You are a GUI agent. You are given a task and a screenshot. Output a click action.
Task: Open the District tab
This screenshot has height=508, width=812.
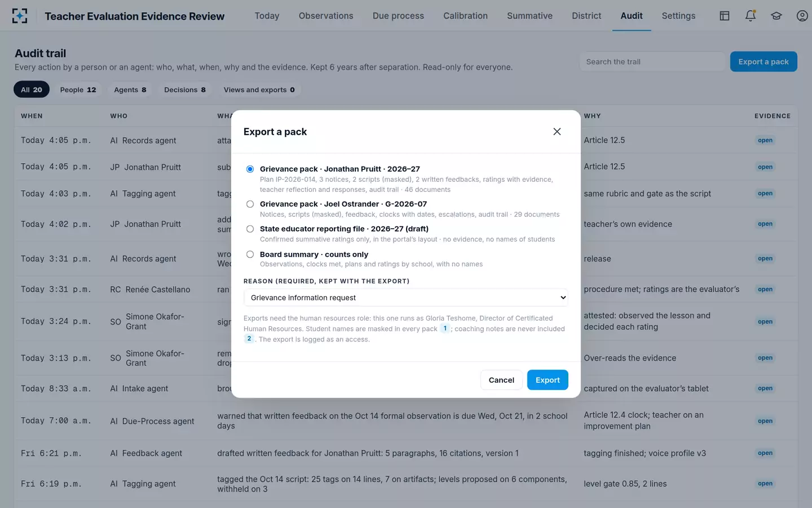586,16
